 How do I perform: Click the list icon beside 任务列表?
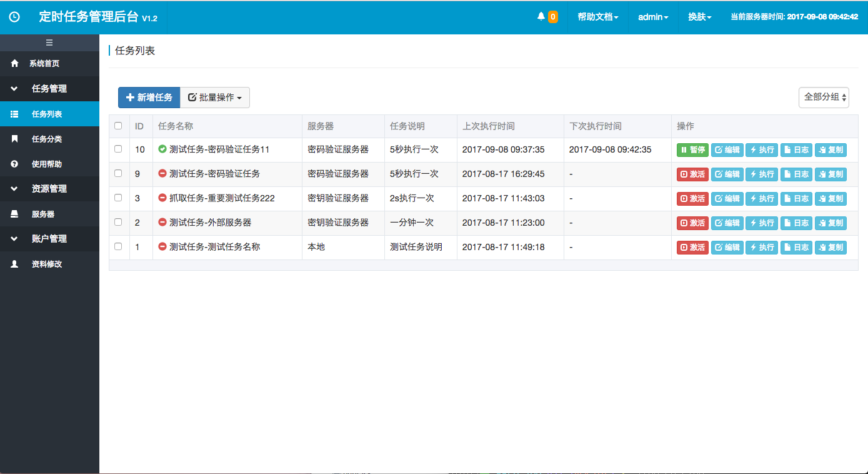[14, 114]
